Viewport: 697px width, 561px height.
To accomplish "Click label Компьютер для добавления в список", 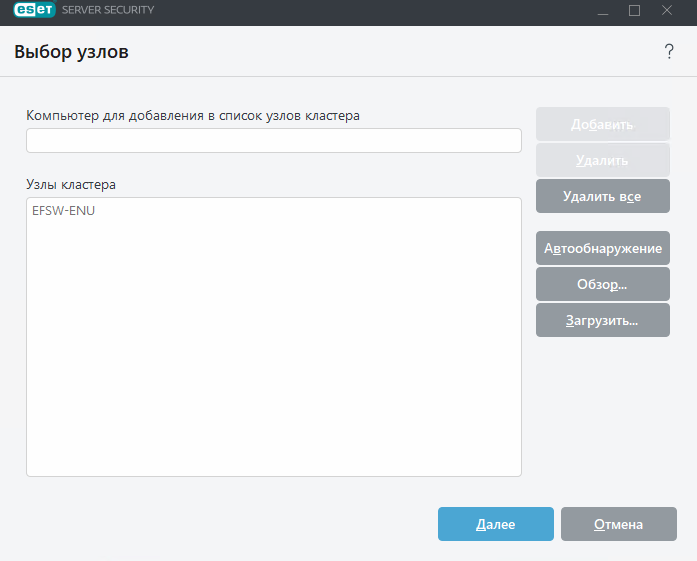I will tap(192, 115).
